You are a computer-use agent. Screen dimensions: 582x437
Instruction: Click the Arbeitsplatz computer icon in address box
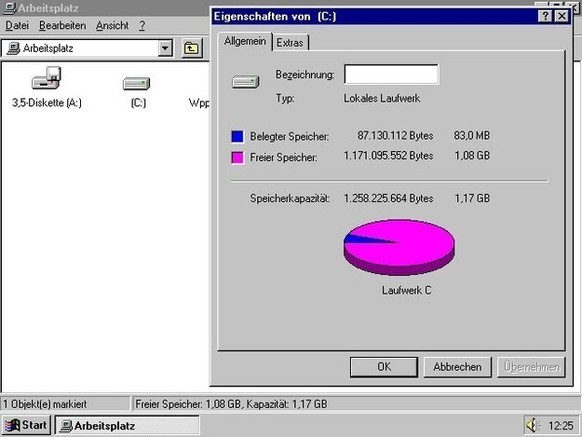(13, 48)
